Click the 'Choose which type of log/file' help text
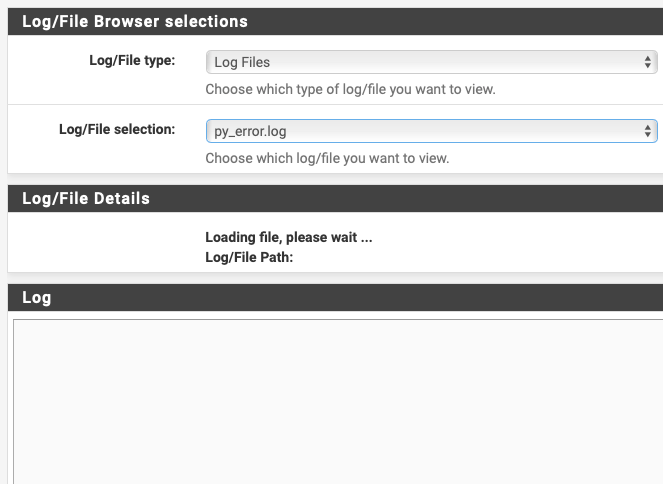The image size is (663, 484). click(350, 89)
